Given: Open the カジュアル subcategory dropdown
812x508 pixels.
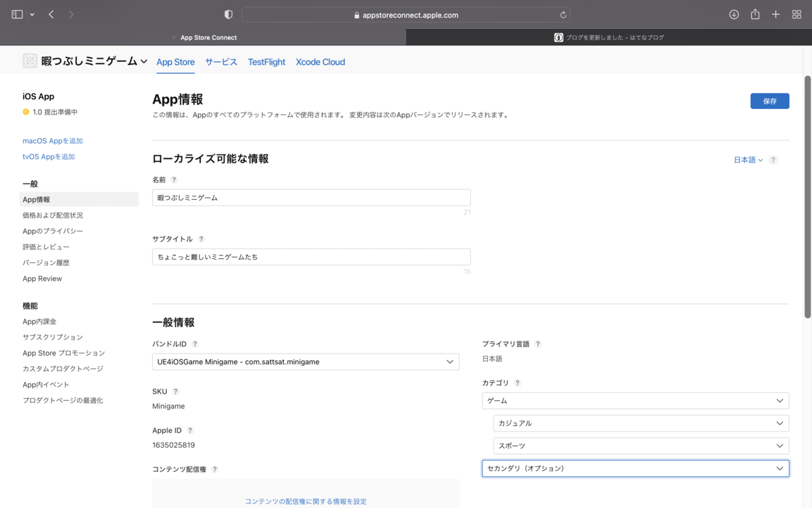Looking at the screenshot, I should [x=641, y=423].
